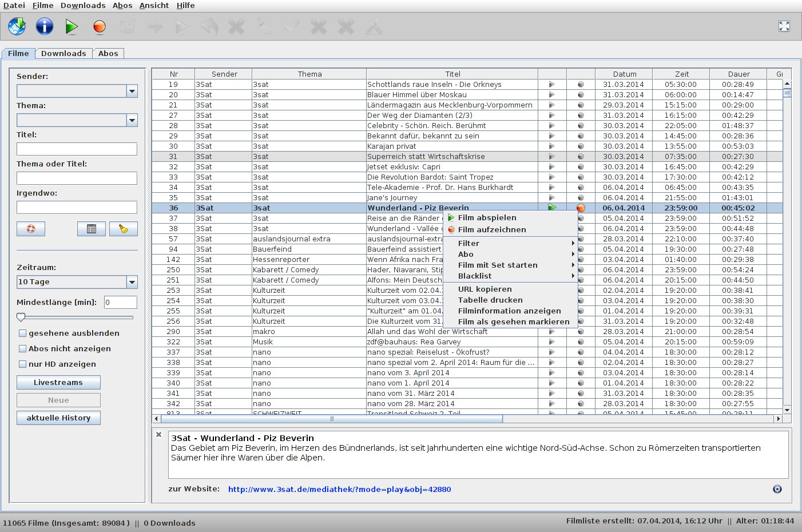Screen dimensions: 802x532
Task: Expand the Thema combo box
Action: pos(132,120)
